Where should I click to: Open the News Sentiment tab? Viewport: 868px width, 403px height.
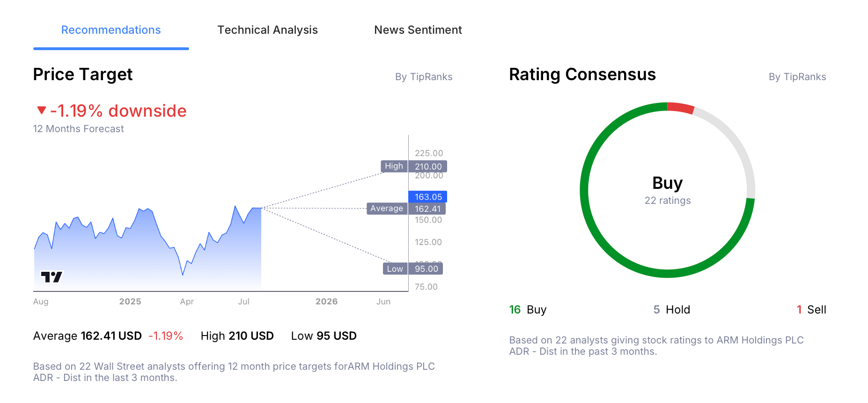point(418,30)
